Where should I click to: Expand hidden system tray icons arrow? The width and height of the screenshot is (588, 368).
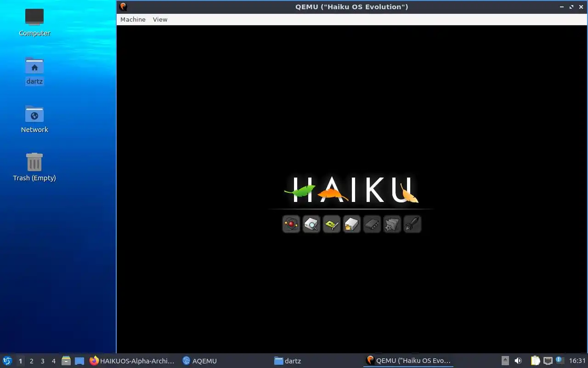(505, 361)
